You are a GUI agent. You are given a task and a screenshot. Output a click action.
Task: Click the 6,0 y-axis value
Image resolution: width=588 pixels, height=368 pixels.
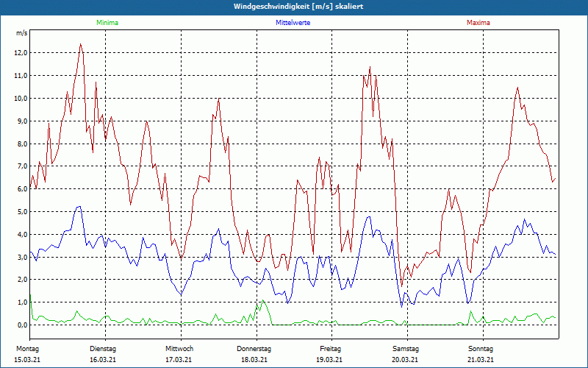pyautogui.click(x=22, y=189)
